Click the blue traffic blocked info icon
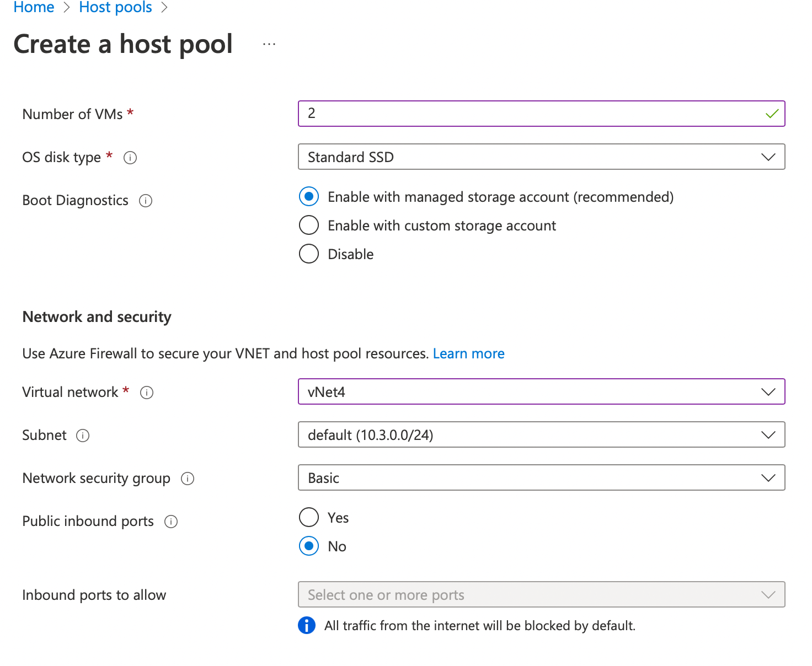Image resolution: width=812 pixels, height=666 pixels. pos(307,625)
